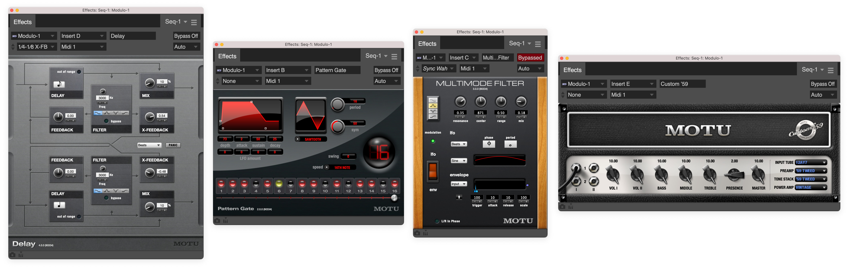Select high-pass shape in the top Delay FILTER
868x269 pixels.
[x=125, y=113]
